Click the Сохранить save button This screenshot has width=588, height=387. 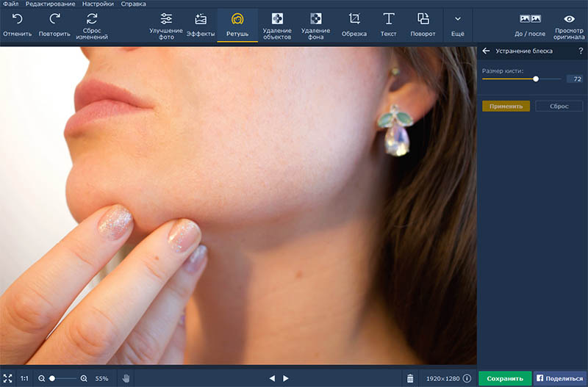point(505,378)
